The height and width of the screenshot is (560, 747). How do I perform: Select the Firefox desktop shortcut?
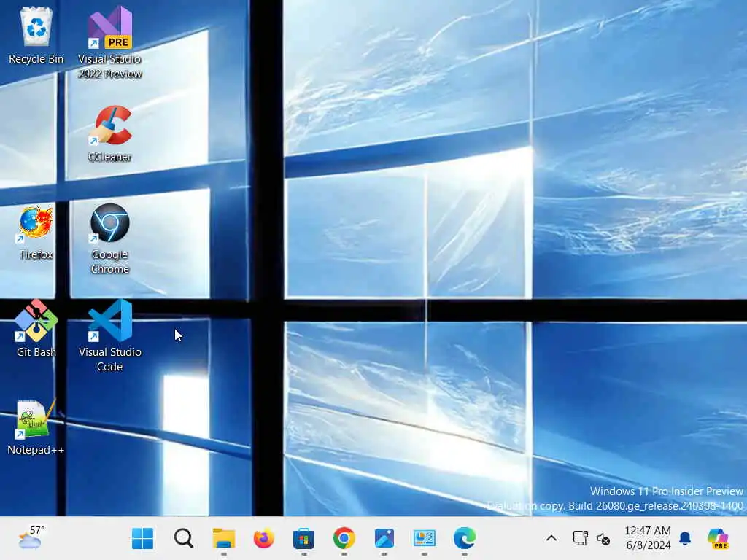[36, 233]
